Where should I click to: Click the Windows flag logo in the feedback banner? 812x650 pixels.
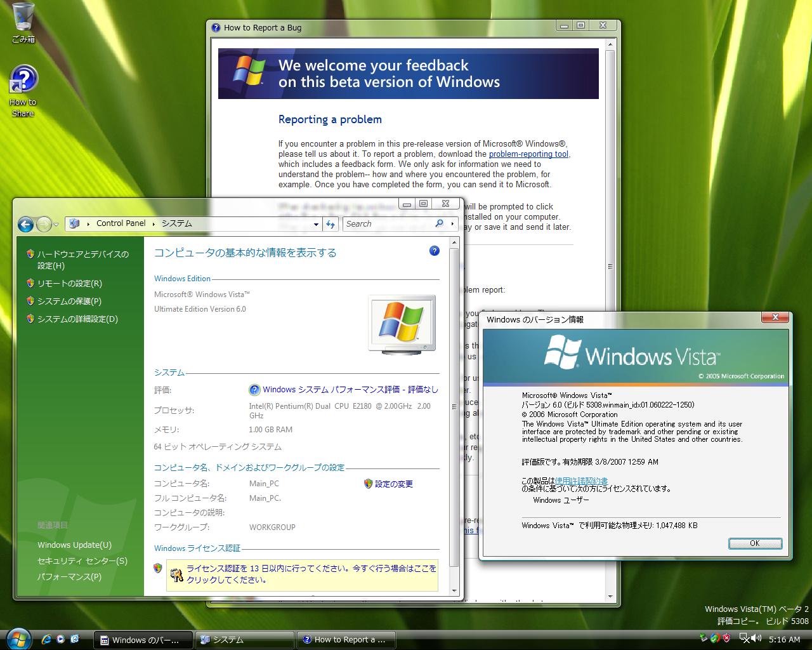pyautogui.click(x=249, y=71)
